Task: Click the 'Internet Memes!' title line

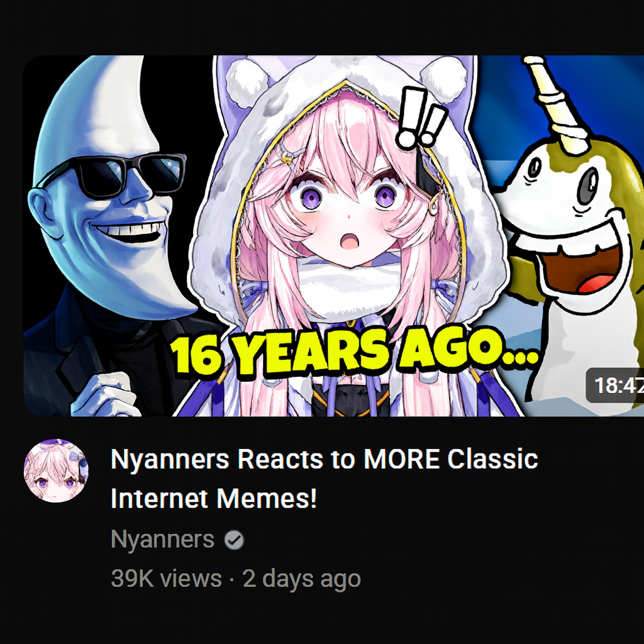Action: (x=214, y=498)
